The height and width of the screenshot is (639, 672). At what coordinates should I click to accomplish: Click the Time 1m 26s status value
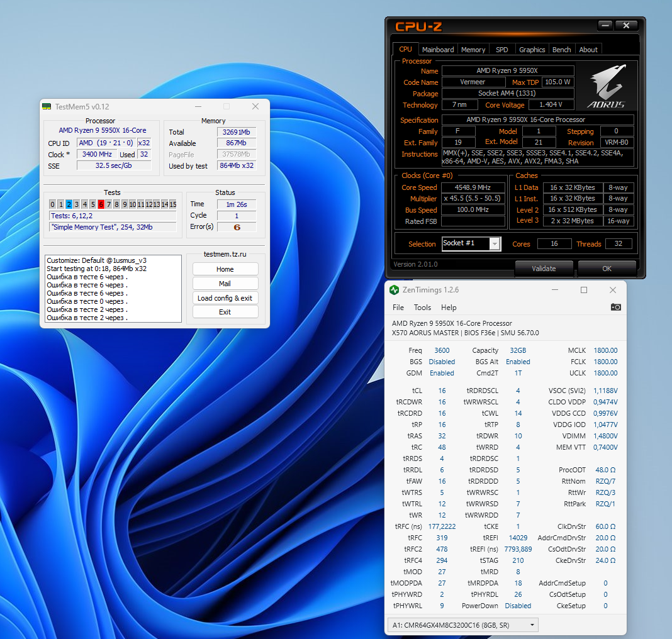click(237, 204)
